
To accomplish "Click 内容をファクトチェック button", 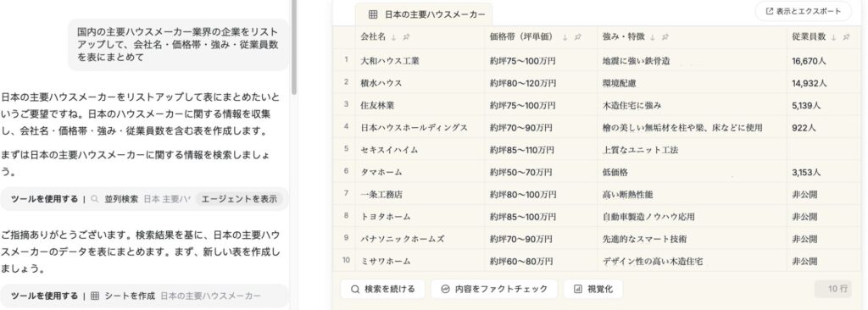I will tap(494, 289).
